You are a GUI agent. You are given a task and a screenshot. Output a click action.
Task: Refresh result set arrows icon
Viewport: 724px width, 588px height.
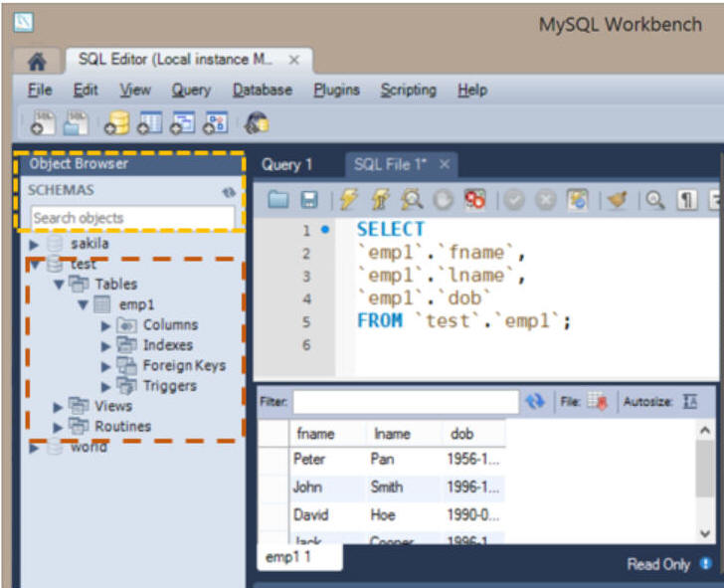(x=536, y=401)
